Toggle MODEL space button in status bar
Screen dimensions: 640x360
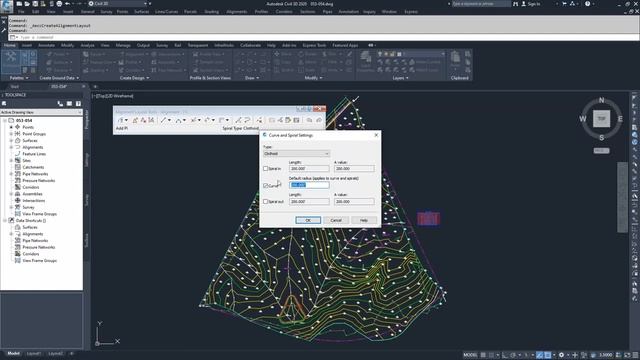click(470, 355)
